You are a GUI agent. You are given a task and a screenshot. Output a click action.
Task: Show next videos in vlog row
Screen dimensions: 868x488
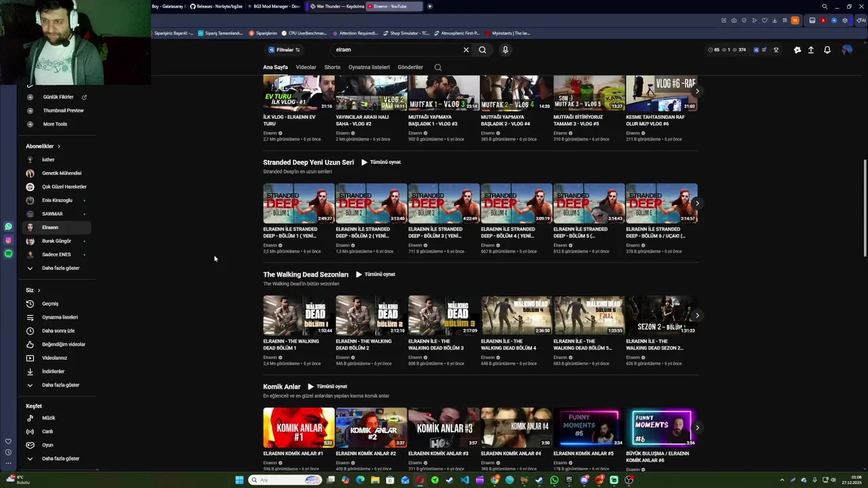[x=697, y=91]
